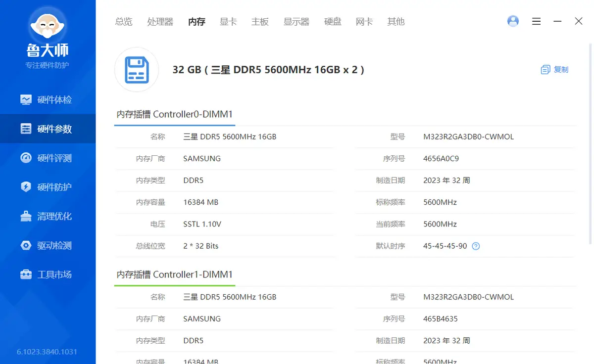Click the 标称频率 5600MHz value in Controller0-DIMM1

pos(440,202)
